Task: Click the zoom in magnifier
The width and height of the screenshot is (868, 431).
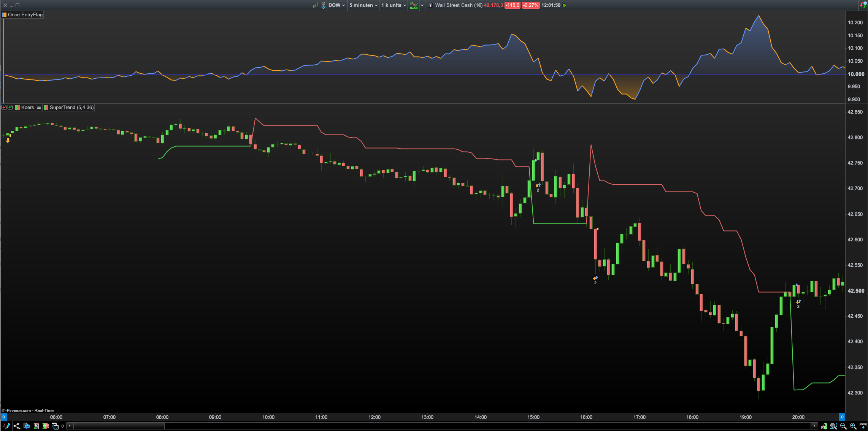Action: [853, 426]
